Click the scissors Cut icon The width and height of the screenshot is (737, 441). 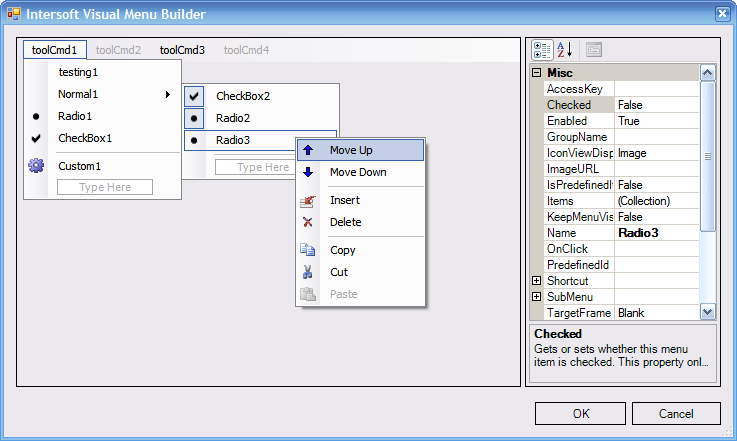308,272
